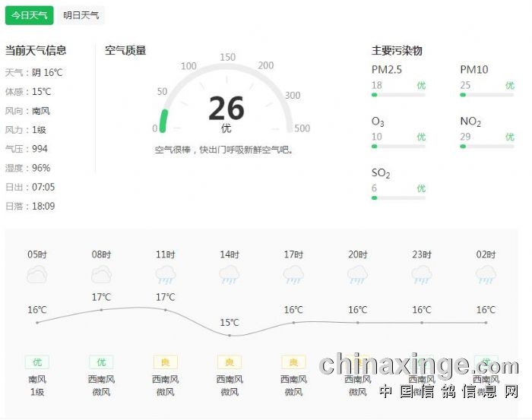Click the 日出：07:05 entry

click(x=30, y=187)
